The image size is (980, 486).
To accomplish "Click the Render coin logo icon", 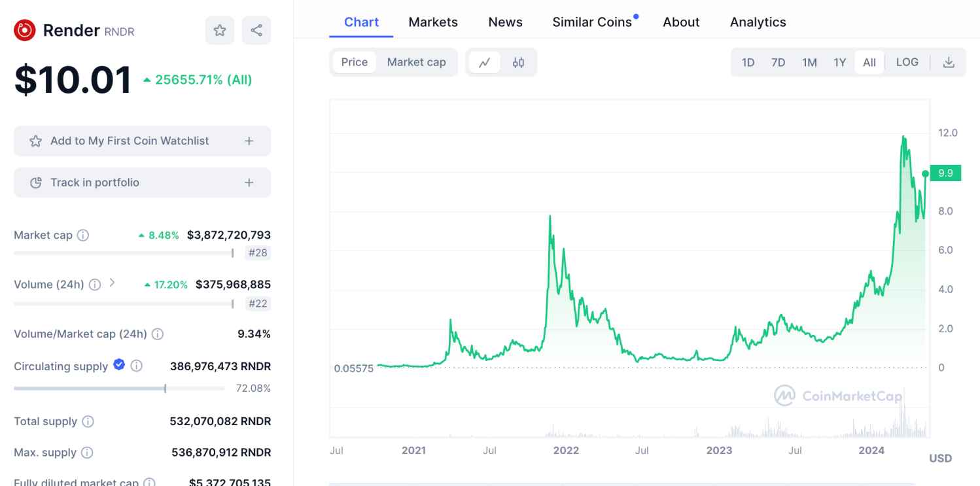I will coord(25,30).
